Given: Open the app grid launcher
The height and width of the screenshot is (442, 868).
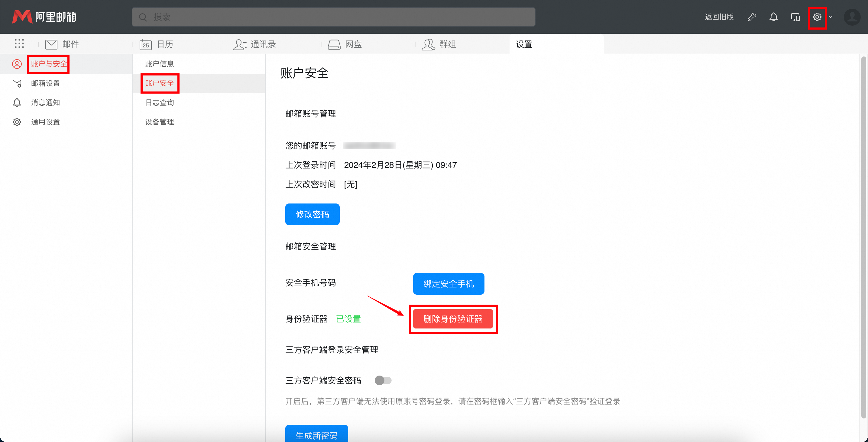Looking at the screenshot, I should [19, 44].
